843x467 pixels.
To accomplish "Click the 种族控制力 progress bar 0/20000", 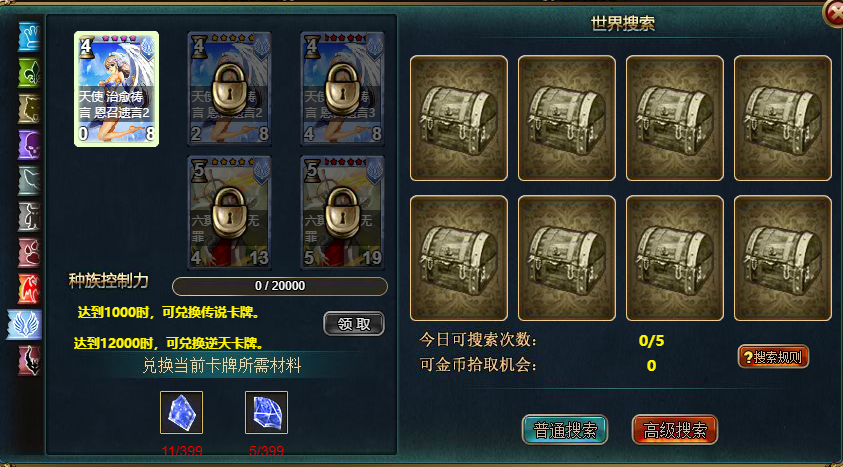I will [x=280, y=286].
